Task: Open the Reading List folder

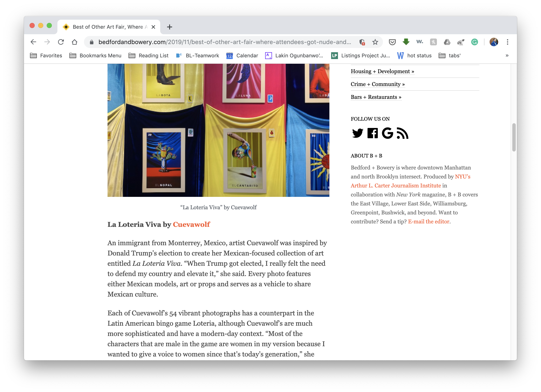Action: pos(148,55)
